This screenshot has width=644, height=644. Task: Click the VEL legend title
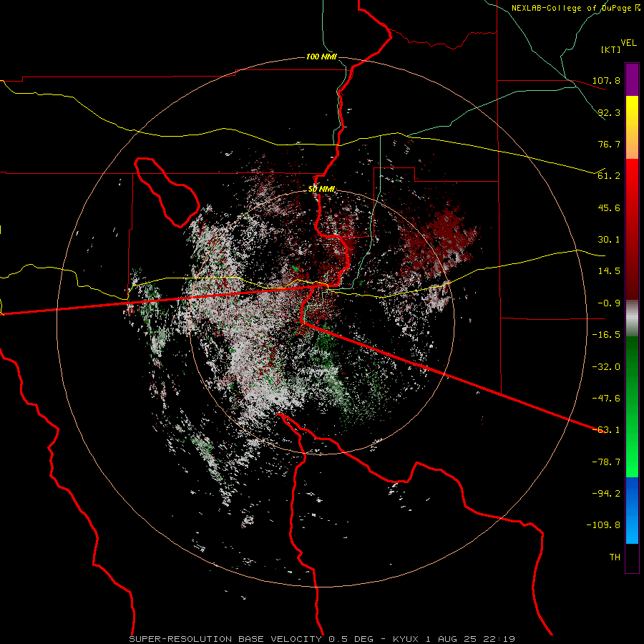point(628,43)
